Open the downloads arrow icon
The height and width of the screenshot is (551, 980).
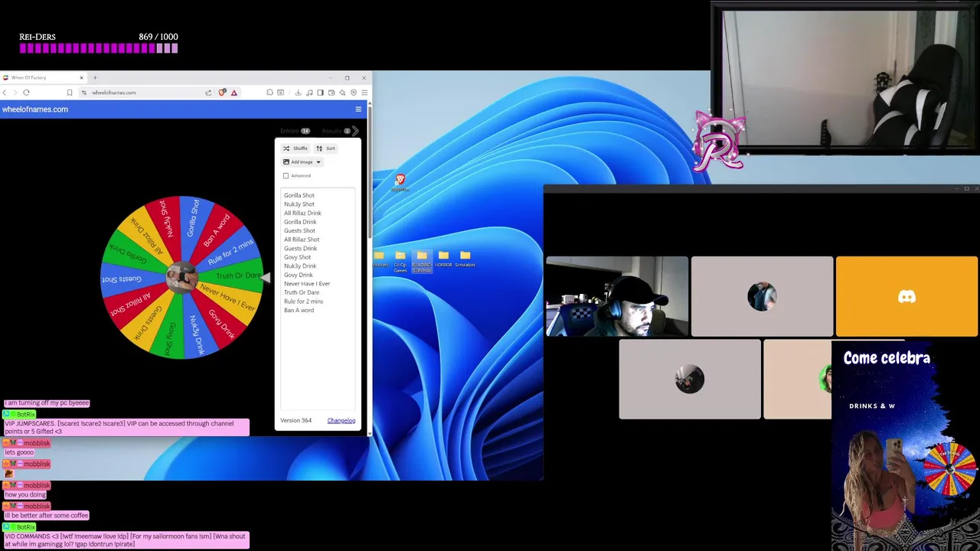pos(298,93)
